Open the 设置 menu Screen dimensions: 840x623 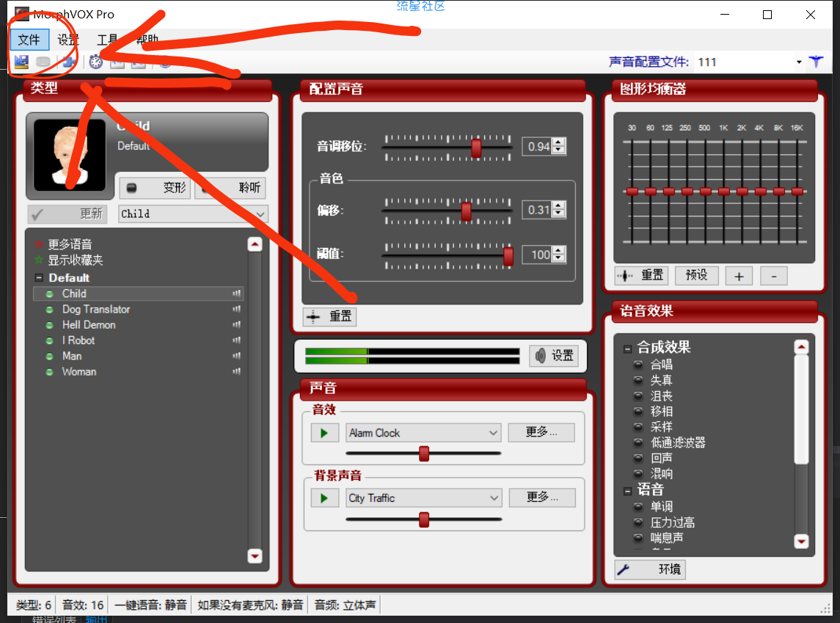pos(68,40)
